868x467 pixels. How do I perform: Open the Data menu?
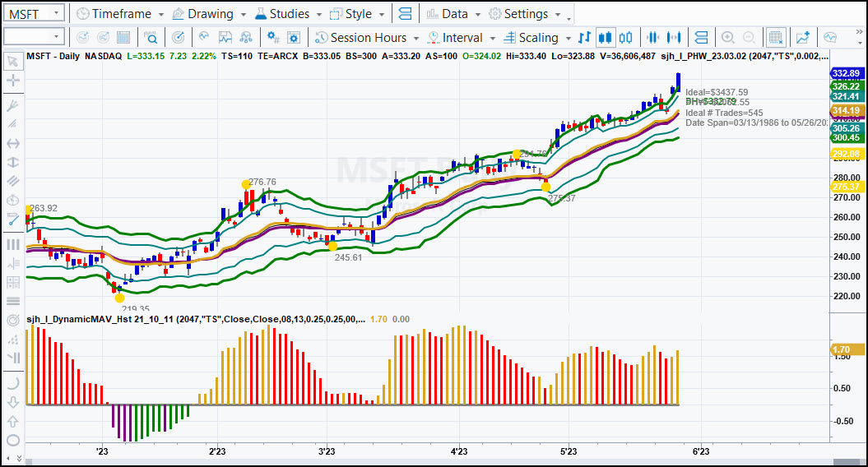point(448,14)
